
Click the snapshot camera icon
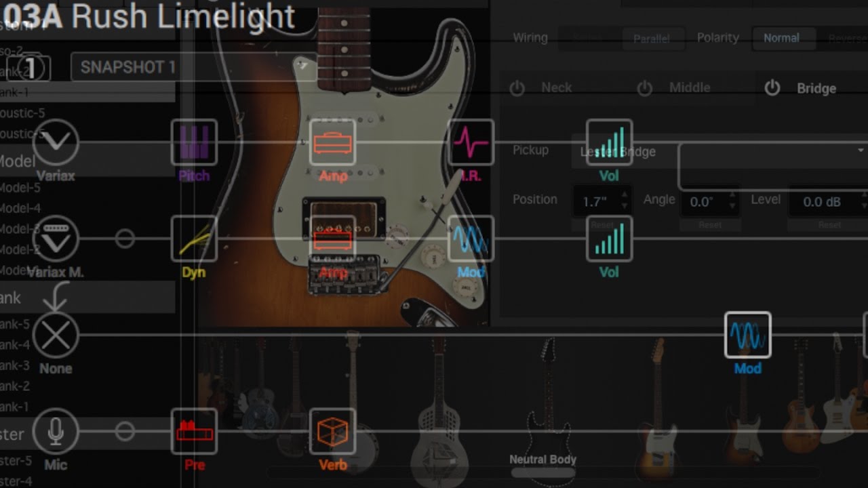[x=30, y=68]
